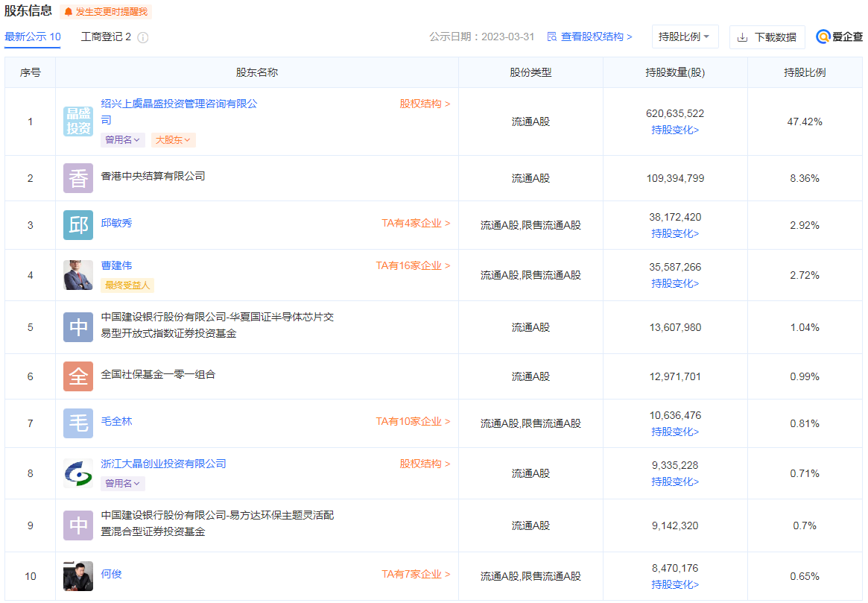Click the 股东名称 column header
Viewport: 868px width, 603px height.
[257, 72]
